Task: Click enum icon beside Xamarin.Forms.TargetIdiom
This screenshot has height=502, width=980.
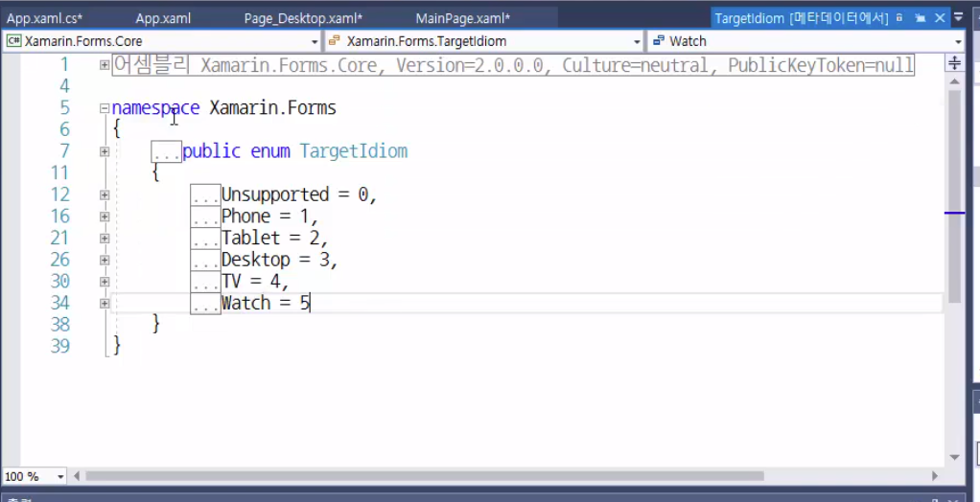Action: click(335, 41)
